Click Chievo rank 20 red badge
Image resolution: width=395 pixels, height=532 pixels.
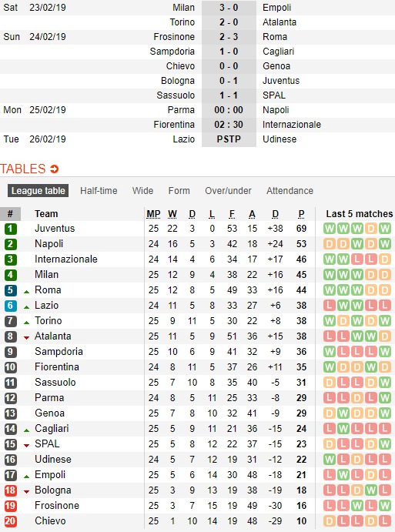pos(11,521)
